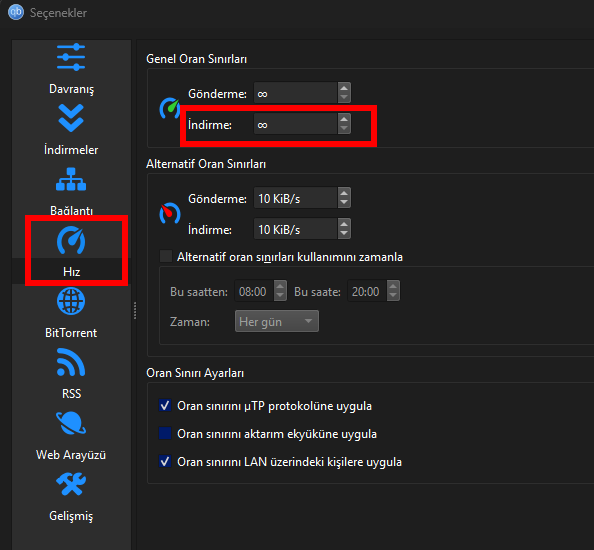Click the 'Zaman:' label
Viewport: 594px width, 550px height.
point(190,322)
